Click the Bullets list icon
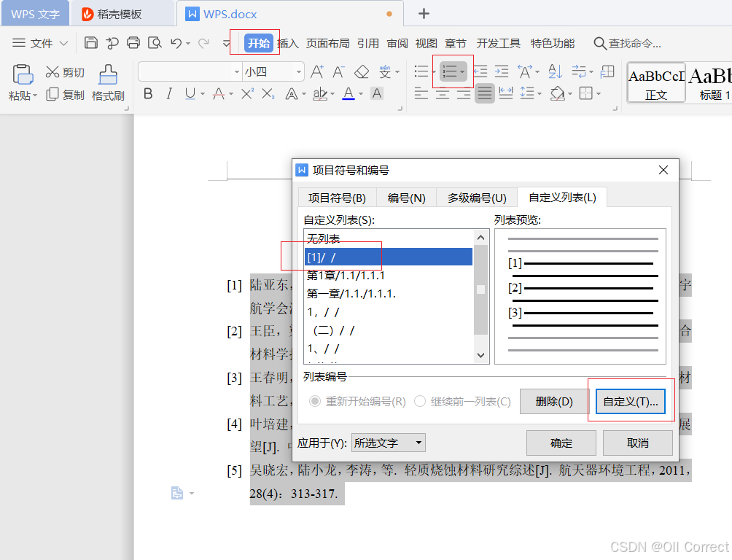 pyautogui.click(x=421, y=71)
